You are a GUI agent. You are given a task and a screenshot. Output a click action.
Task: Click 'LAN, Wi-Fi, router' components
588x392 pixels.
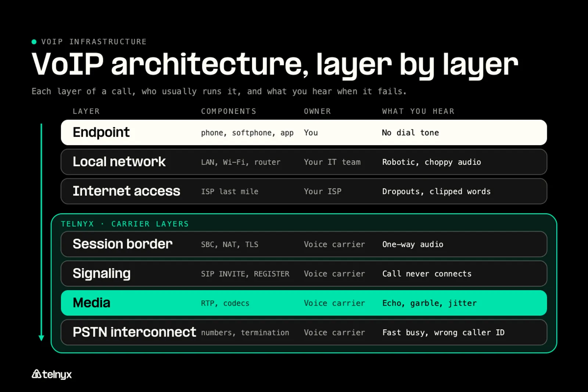click(241, 162)
